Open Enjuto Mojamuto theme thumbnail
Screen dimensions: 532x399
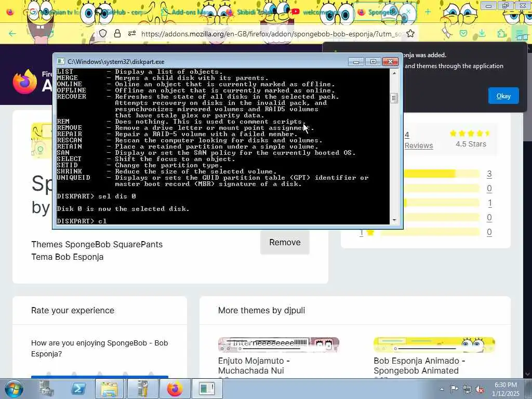click(278, 344)
